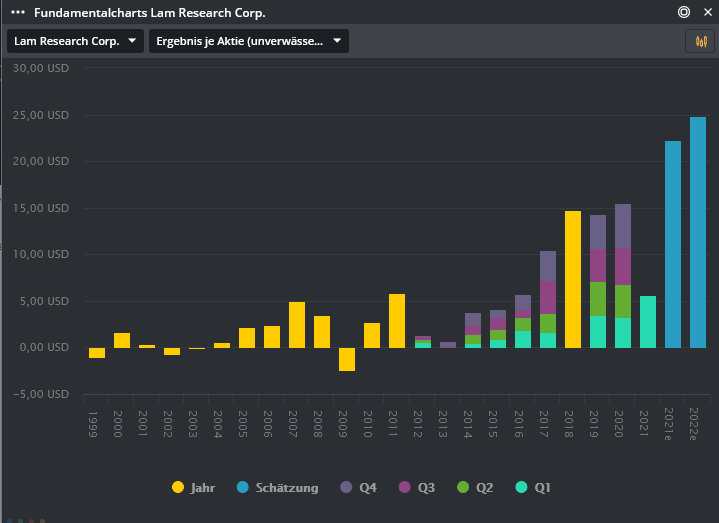Open the three-dot widget menu
This screenshot has width=719, height=523.
tap(18, 12)
